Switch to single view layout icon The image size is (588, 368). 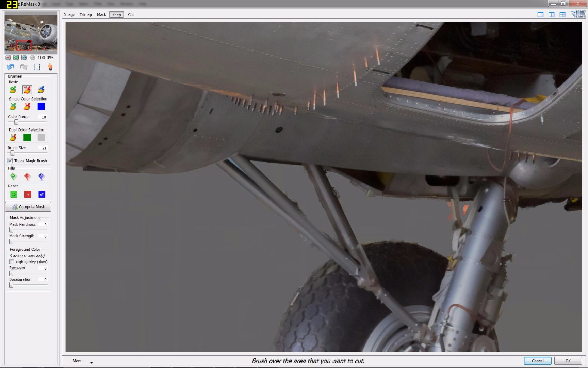click(x=540, y=14)
